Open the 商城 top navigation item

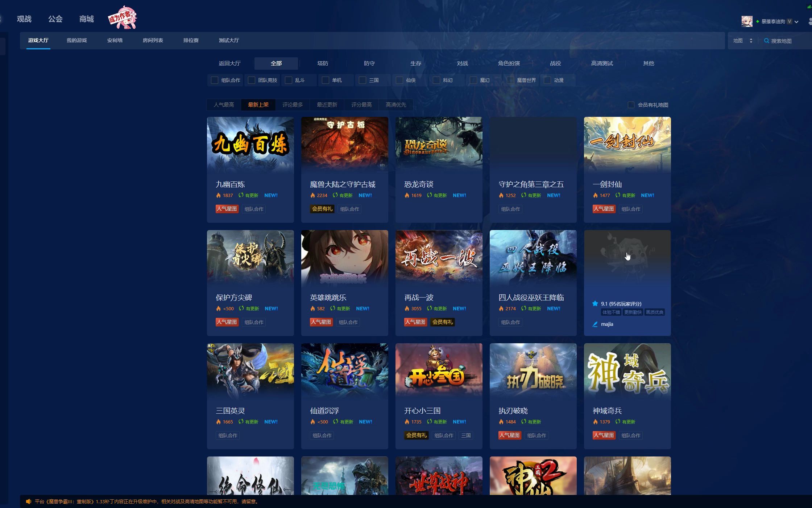tap(87, 19)
